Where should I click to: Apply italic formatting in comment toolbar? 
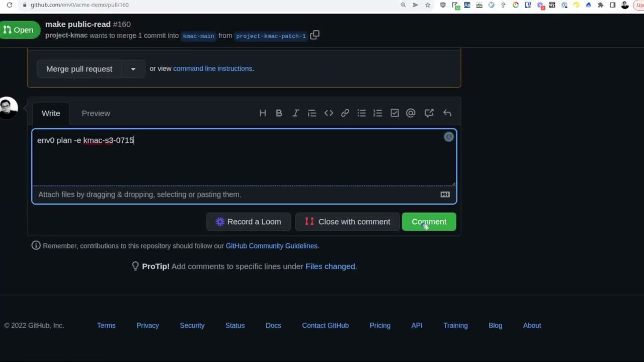(x=295, y=113)
